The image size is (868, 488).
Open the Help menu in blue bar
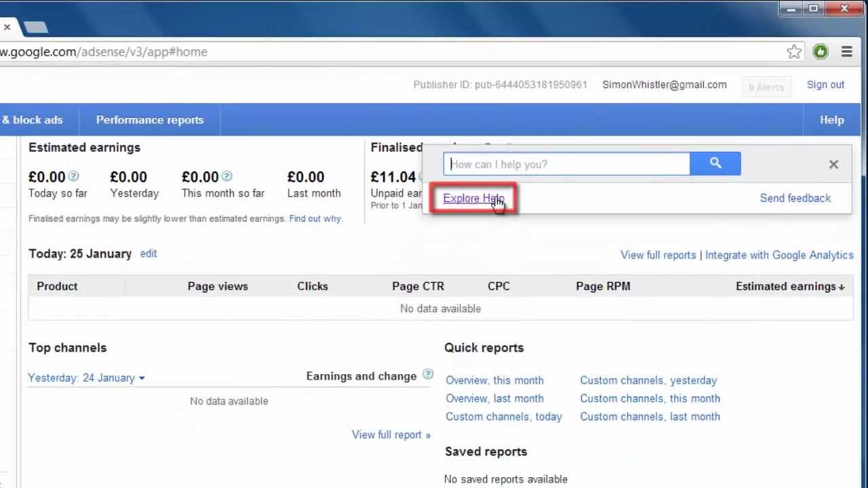click(831, 120)
